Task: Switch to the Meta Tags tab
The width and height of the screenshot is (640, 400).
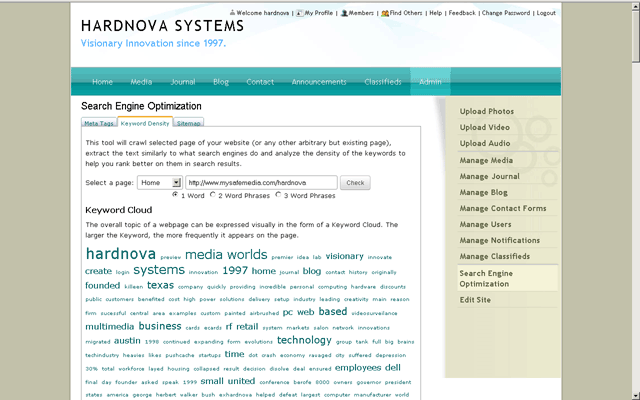Action: (x=99, y=123)
